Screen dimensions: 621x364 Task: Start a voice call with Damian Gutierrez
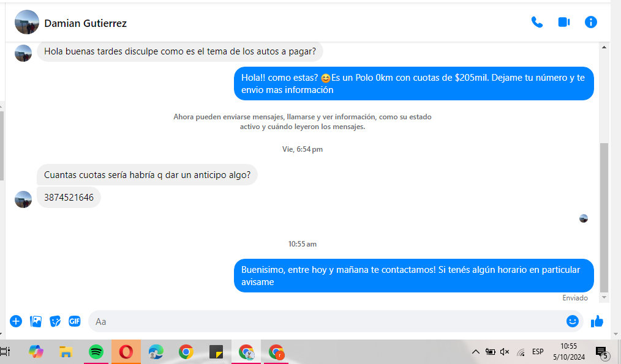click(536, 22)
